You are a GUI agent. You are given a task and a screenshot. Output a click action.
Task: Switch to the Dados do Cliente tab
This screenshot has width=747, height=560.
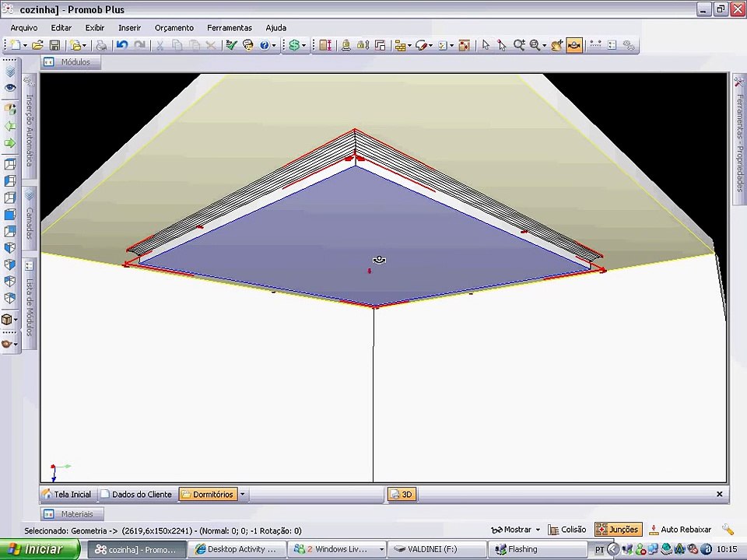pyautogui.click(x=137, y=495)
